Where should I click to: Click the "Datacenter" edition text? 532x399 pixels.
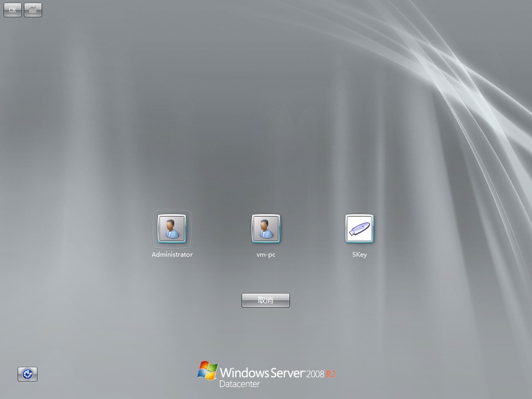tap(240, 384)
